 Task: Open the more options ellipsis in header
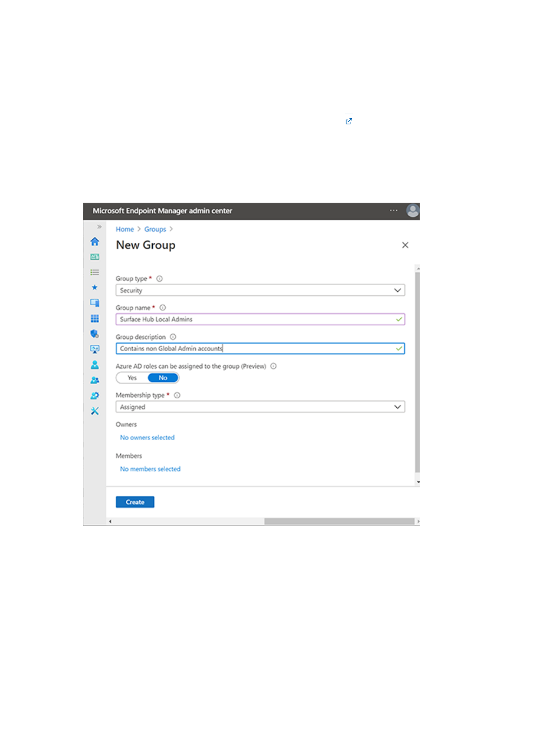(394, 211)
